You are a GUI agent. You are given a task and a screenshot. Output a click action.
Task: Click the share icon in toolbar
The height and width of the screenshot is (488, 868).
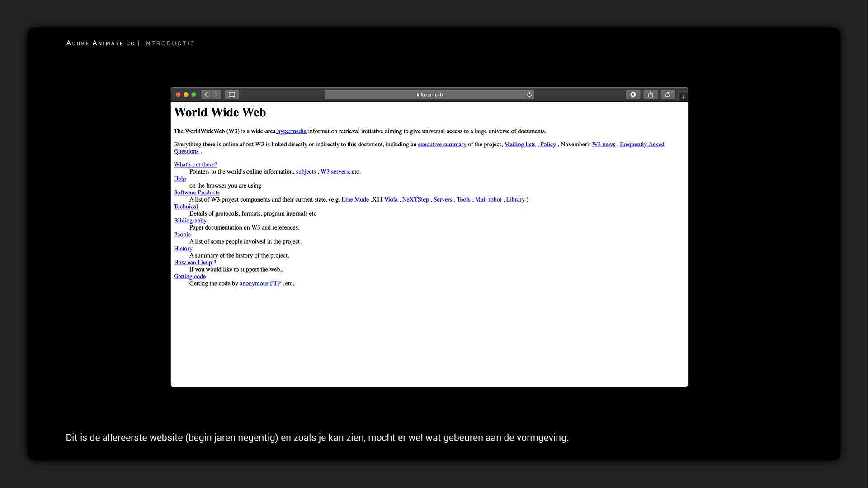(651, 94)
